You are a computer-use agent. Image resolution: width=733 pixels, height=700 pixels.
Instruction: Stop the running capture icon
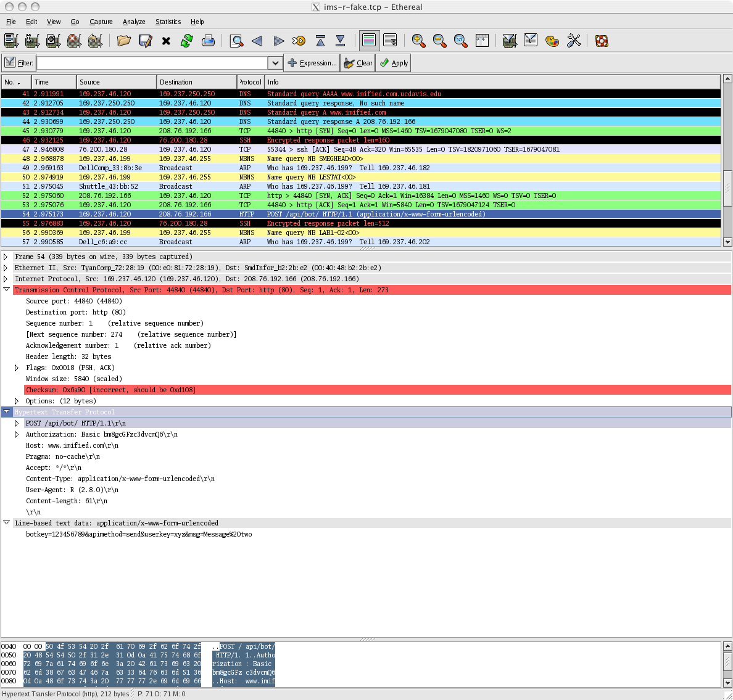tap(74, 41)
